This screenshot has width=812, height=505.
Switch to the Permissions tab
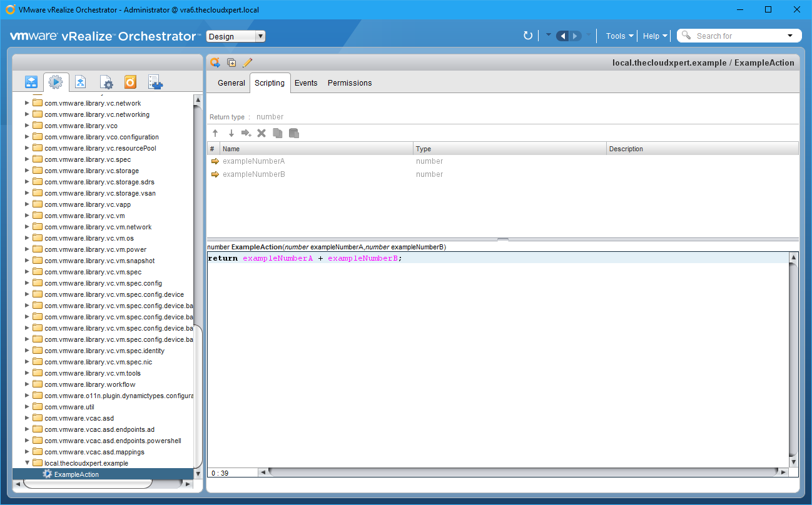pos(349,82)
